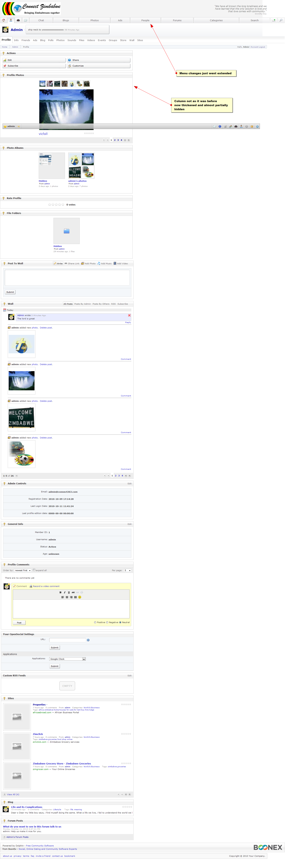
Task: Open the search magnifier icon in top menu
Action: point(281,20)
